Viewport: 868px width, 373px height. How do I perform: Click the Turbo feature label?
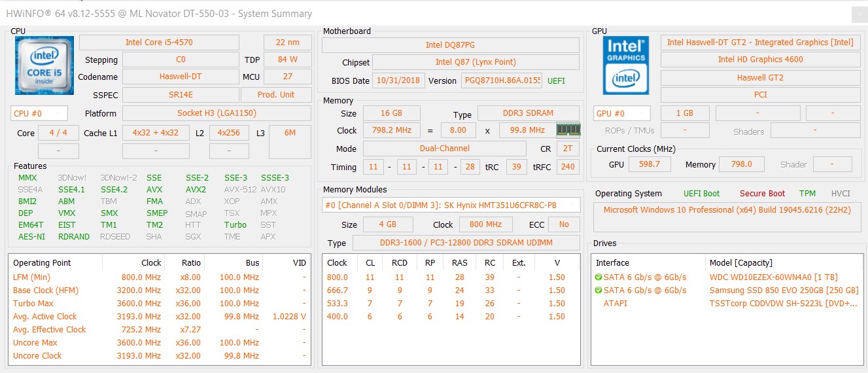click(x=235, y=225)
